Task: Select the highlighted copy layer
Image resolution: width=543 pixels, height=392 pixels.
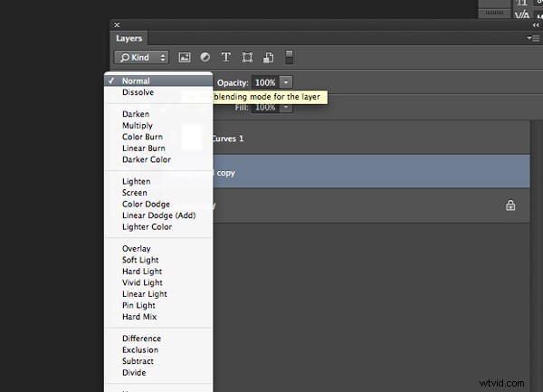Action: [371, 171]
